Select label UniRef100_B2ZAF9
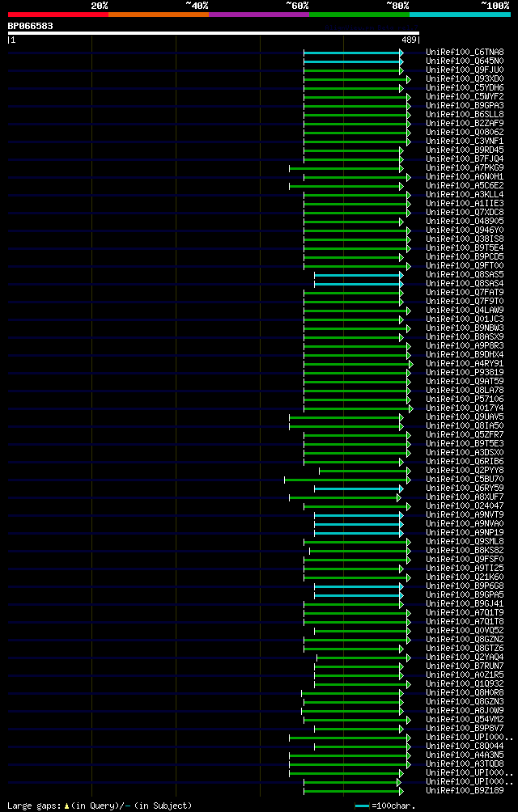Viewport: 518px width, 812px height. (x=464, y=123)
